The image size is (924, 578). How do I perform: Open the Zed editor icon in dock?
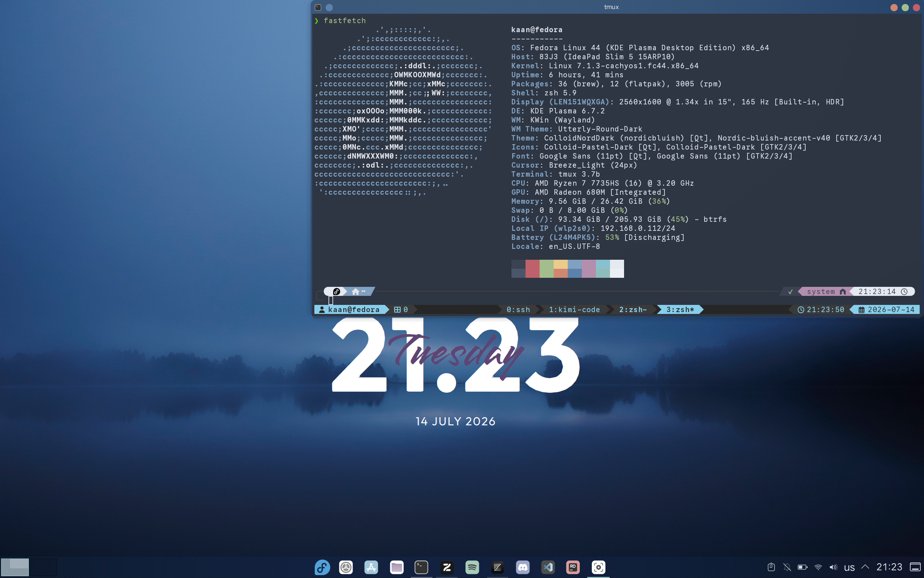point(497,567)
